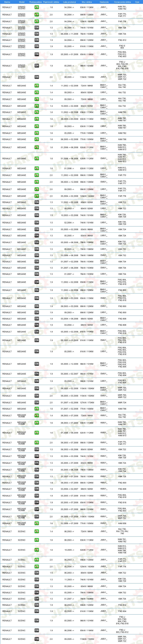Sort by the Marka column header
Screen dimensions: 143x644
coord(7,2)
